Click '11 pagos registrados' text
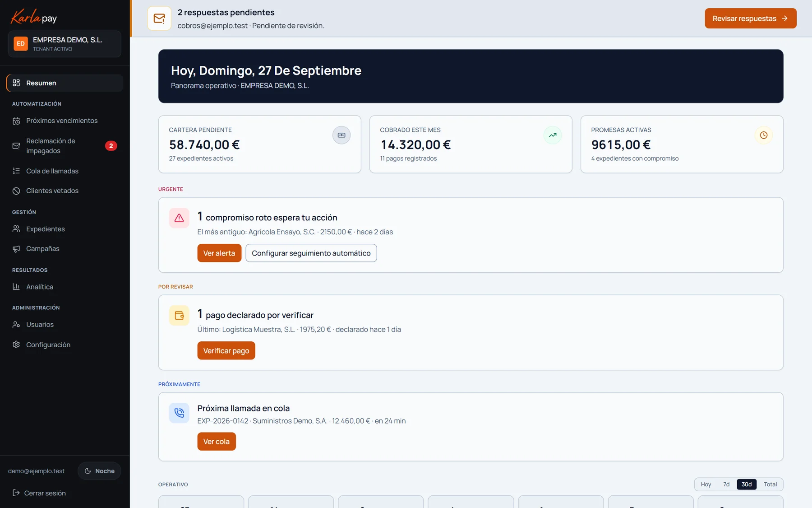This screenshot has height=508, width=812. click(x=408, y=158)
